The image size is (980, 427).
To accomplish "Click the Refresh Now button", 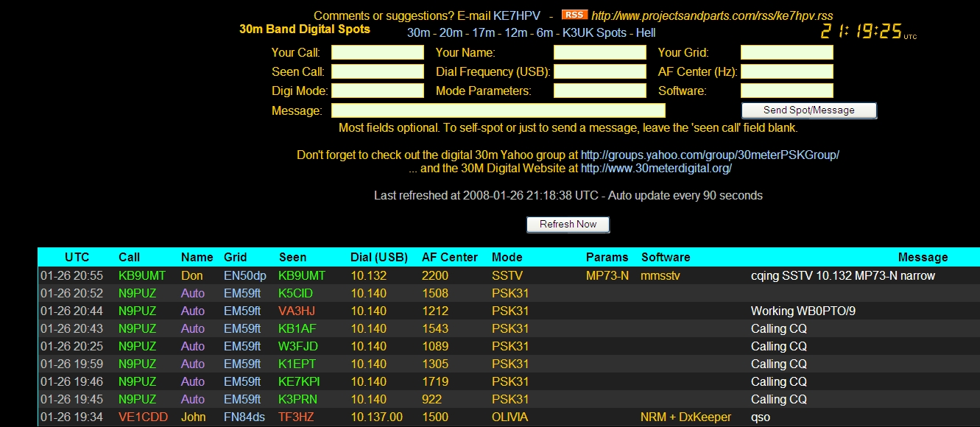I will pos(568,224).
